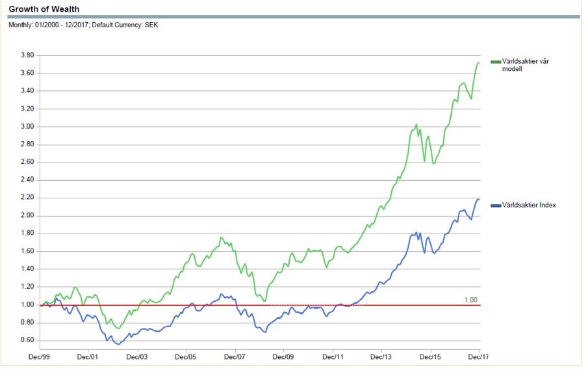The width and height of the screenshot is (588, 374).
Task: Click the Dec/05 x-axis label
Action: click(185, 356)
